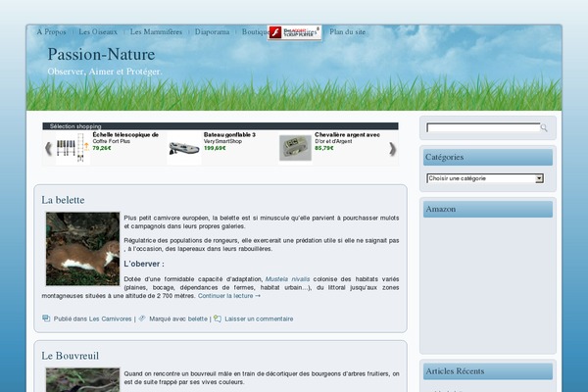Open the A Propos menu item
The width and height of the screenshot is (588, 392).
[51, 32]
